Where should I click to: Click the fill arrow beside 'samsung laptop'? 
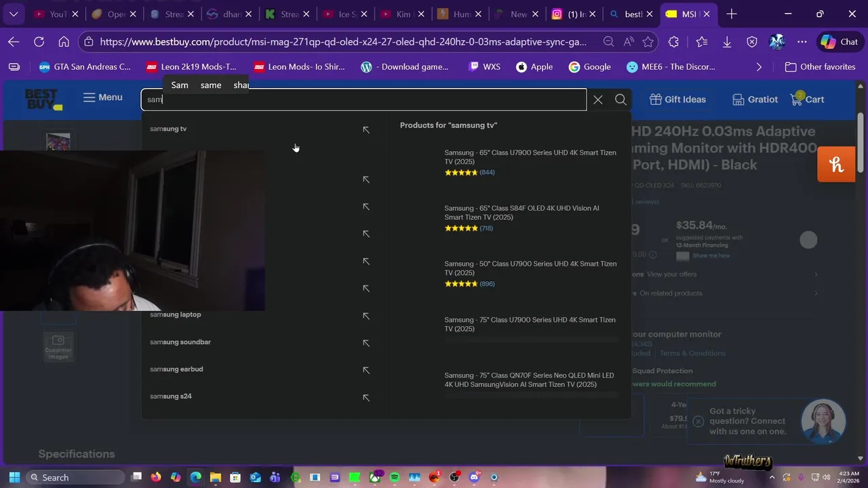366,316
